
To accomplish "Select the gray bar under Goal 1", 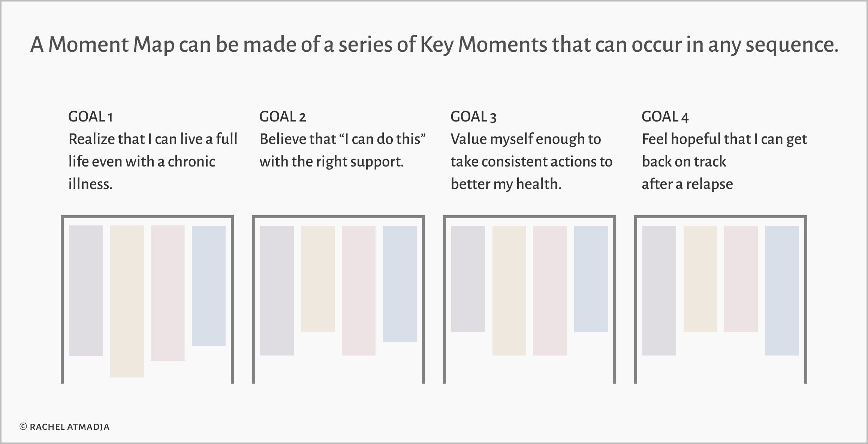I will tap(86, 290).
